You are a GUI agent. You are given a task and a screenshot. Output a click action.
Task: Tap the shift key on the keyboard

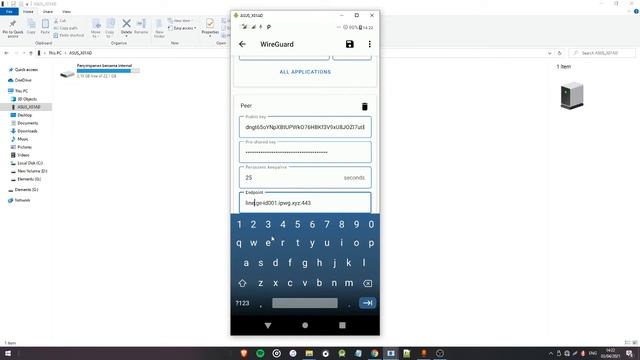[242, 283]
